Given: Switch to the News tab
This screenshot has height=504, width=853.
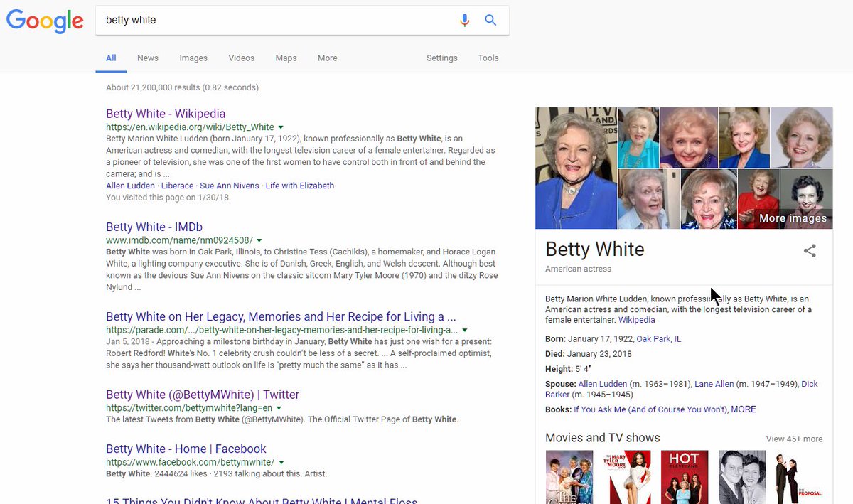Looking at the screenshot, I should pos(148,58).
